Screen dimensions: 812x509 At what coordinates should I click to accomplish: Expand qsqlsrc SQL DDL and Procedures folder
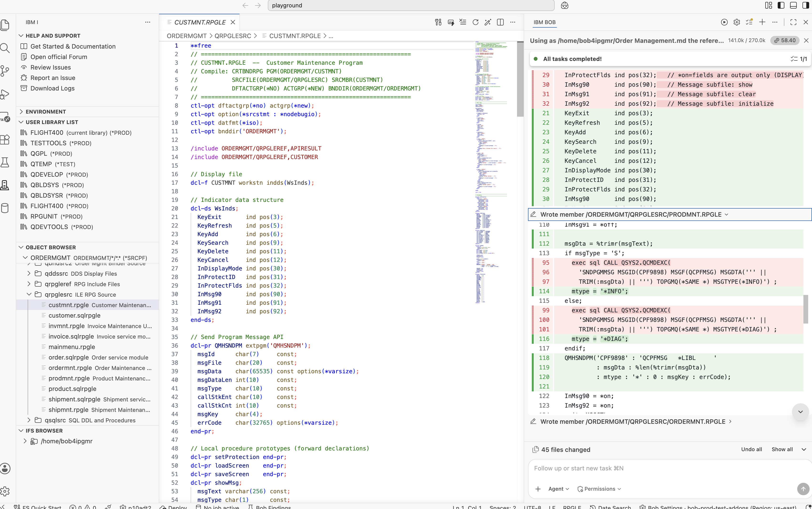click(29, 420)
